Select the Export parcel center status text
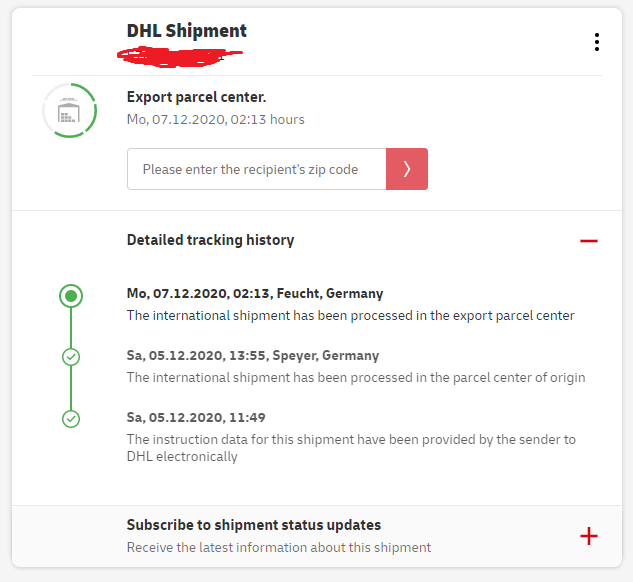Screen dimensions: 633x582 196,97
